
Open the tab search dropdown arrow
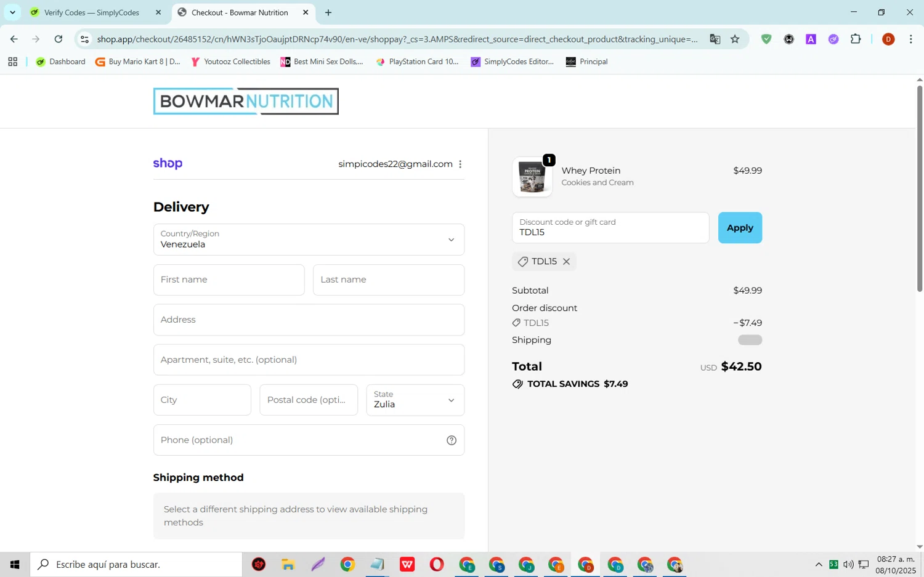tap(12, 12)
